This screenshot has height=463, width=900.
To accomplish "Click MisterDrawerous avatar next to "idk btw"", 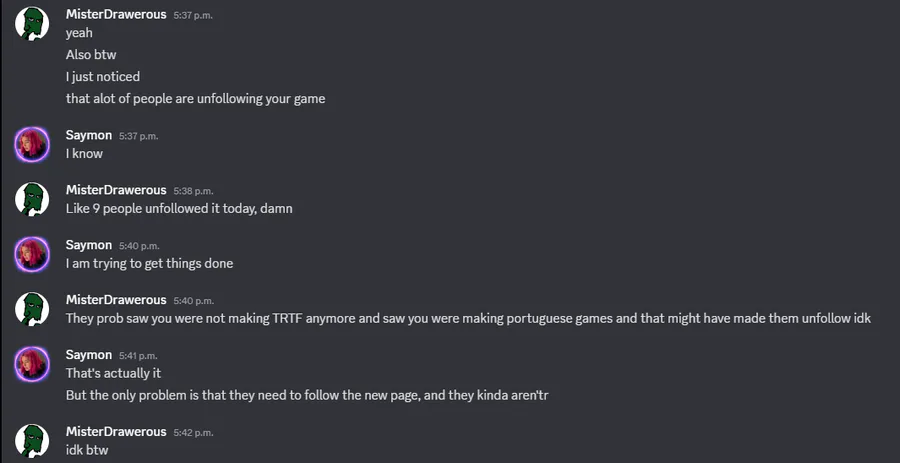I will pos(32,441).
